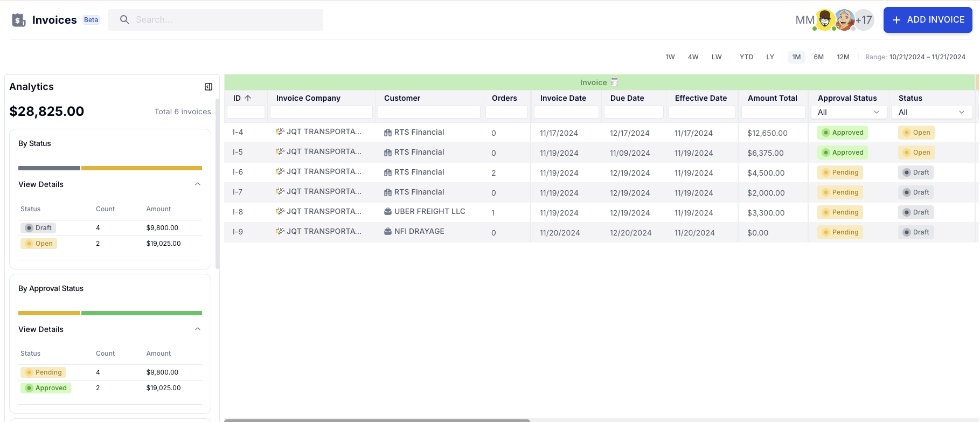This screenshot has width=980, height=422.
Task: Open the +17 additional users avatar
Action: [864, 20]
